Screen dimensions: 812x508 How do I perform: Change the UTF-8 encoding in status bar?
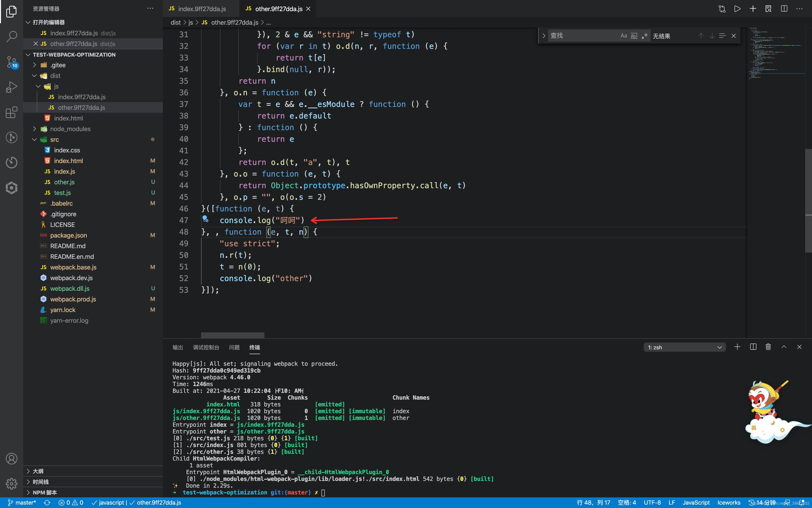[652, 503]
